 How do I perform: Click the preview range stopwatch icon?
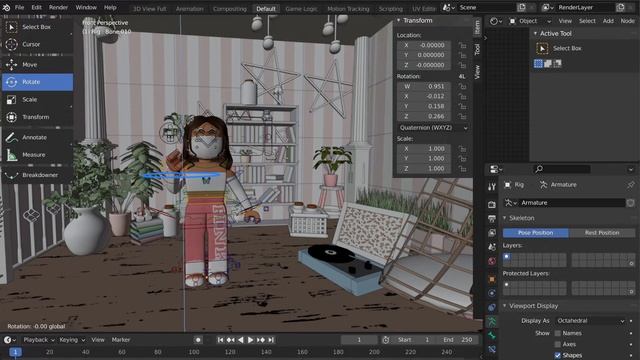[386, 340]
